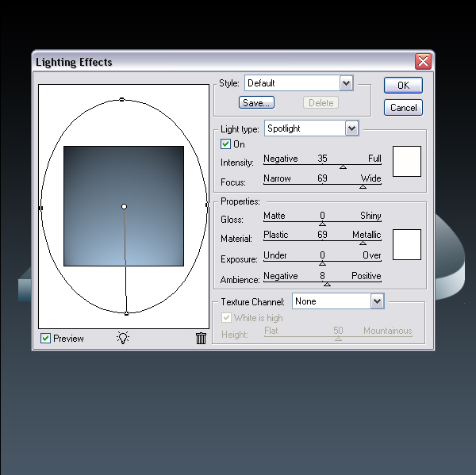Click the 'Shiny' label of the Gloss slider
The height and width of the screenshot is (475, 476).
(x=370, y=216)
